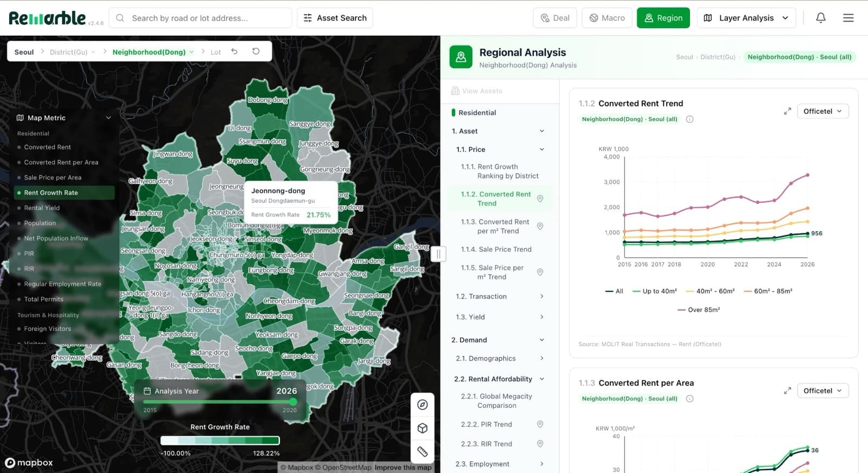Screen dimensions: 868x473
Task: Open the hamburger menu icon
Action: click(848, 18)
